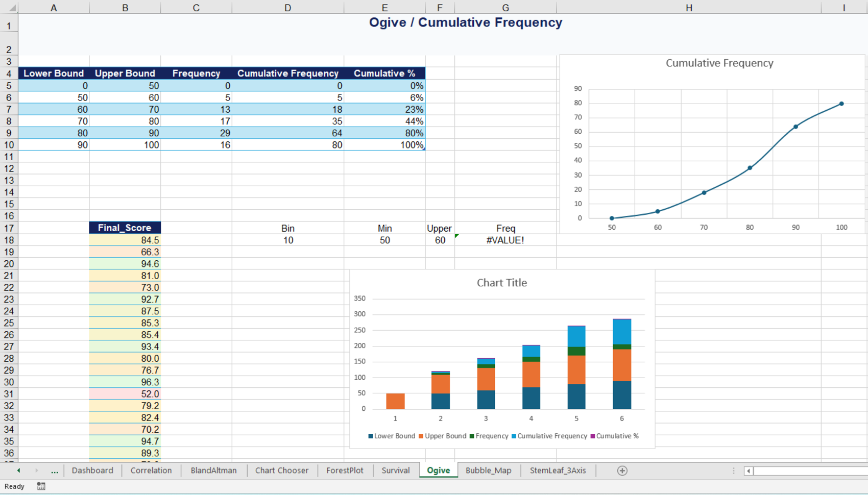The height and width of the screenshot is (495, 868).
Task: Select the ForestPlot sheet tab
Action: point(345,471)
